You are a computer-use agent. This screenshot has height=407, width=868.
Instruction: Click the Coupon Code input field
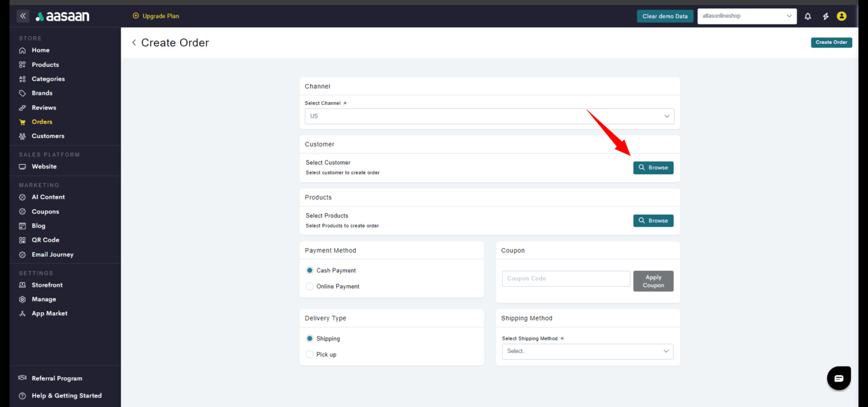coord(566,279)
